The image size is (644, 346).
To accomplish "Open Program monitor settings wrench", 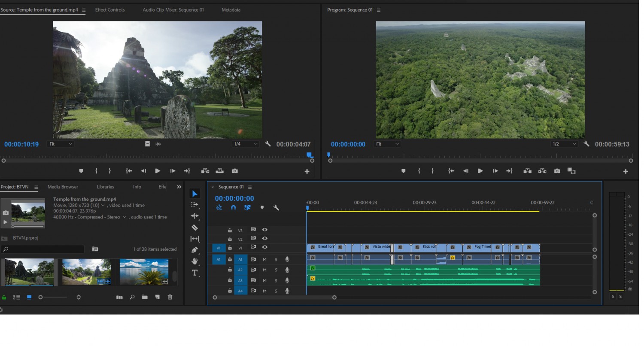I will [x=586, y=144].
